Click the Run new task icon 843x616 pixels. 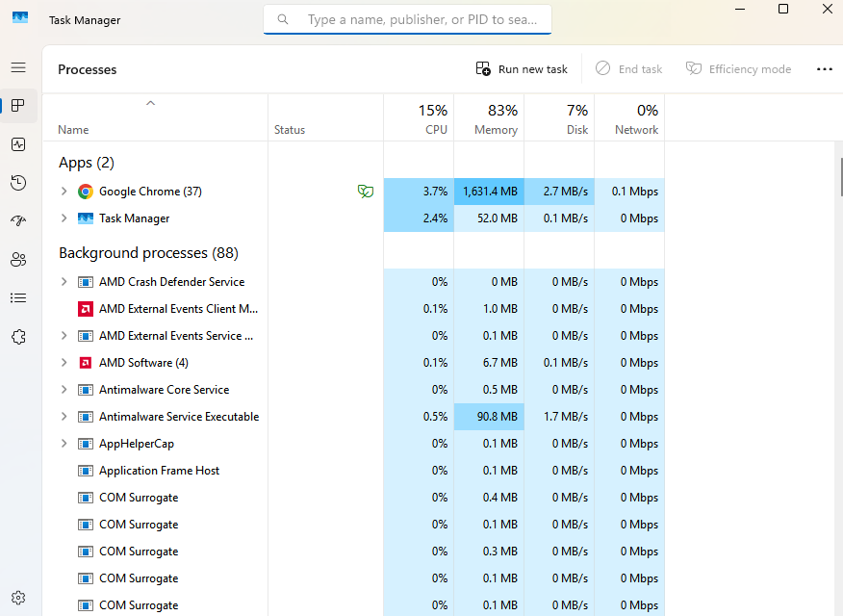(483, 68)
